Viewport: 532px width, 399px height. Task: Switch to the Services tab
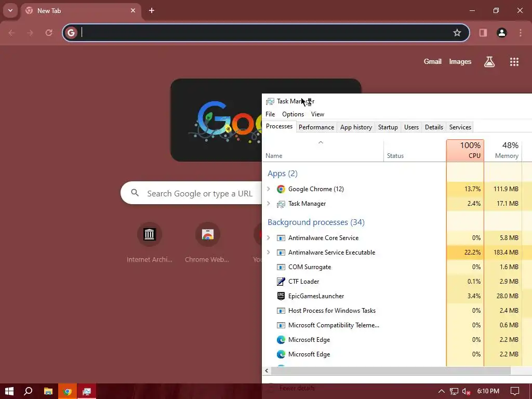pyautogui.click(x=460, y=127)
